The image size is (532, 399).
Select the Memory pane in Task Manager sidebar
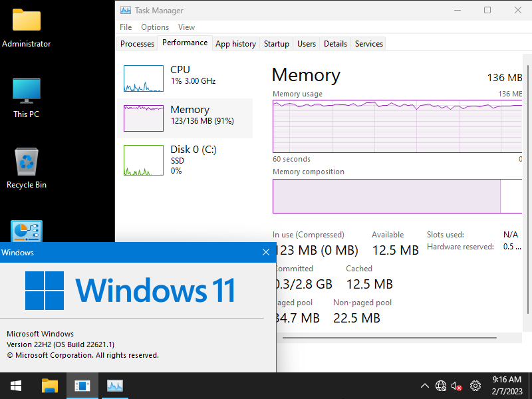click(186, 118)
